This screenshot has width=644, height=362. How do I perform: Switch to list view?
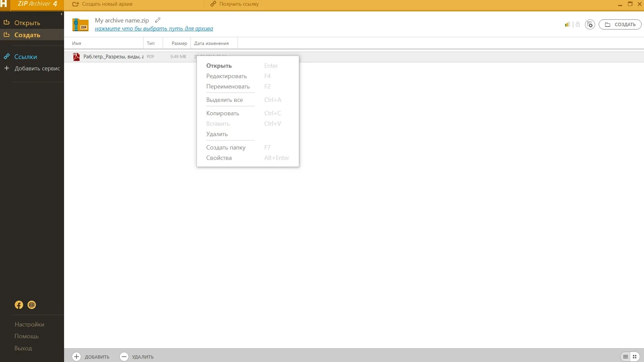(626, 357)
